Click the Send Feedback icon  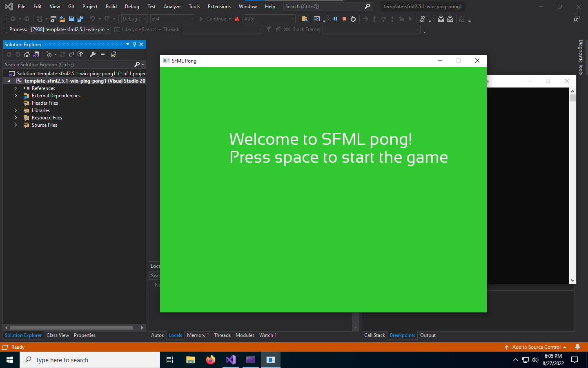point(577,19)
